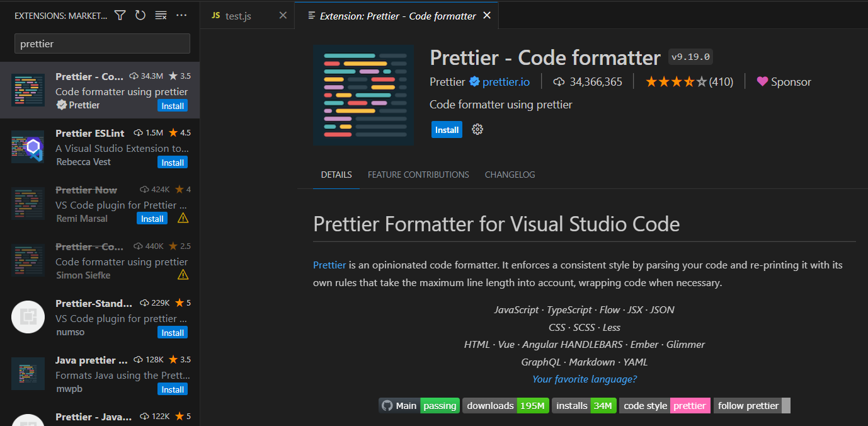Screen dimensions: 868x426
Task: Open the extensions filter funnel icon
Action: (x=120, y=15)
